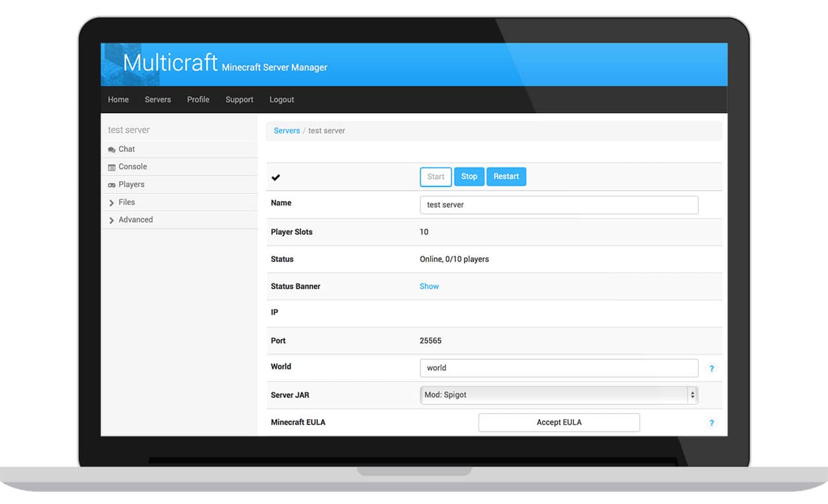Open the Support menu item

[x=239, y=100]
